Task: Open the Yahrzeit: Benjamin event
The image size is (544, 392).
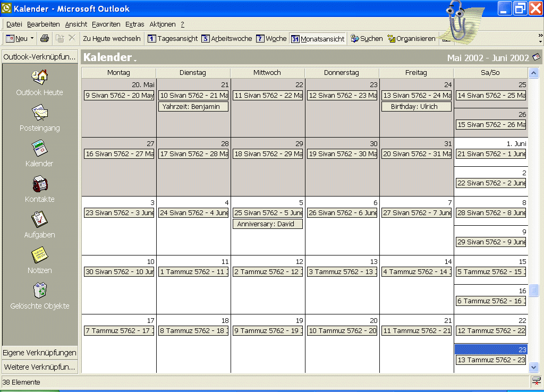Action: pyautogui.click(x=193, y=107)
